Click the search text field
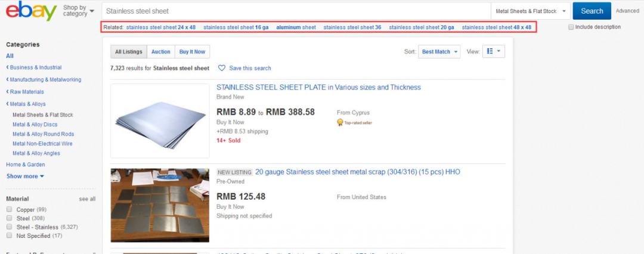The image size is (644, 254). coord(295,11)
